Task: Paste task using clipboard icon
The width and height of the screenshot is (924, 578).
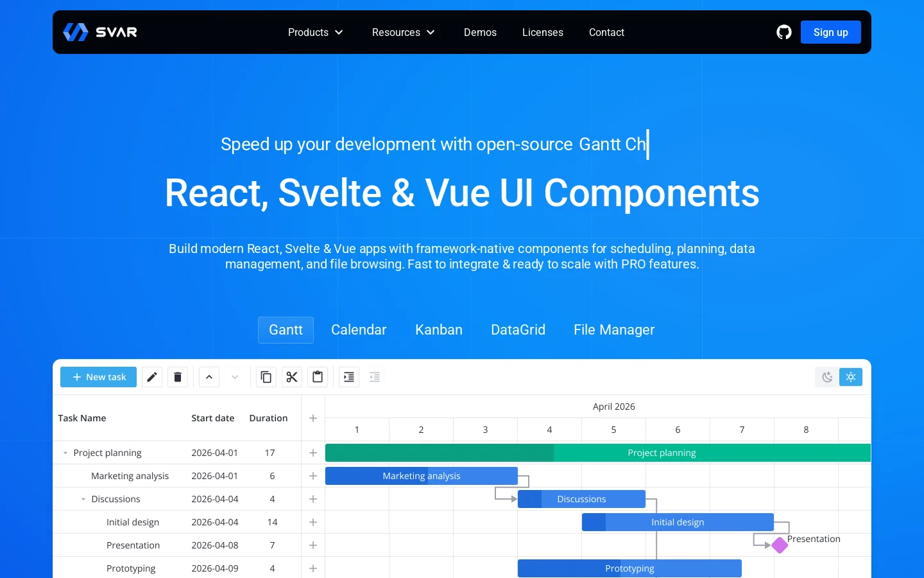Action: click(x=318, y=377)
